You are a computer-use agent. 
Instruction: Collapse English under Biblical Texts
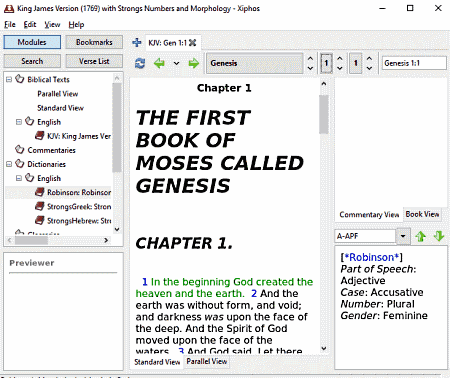click(x=19, y=122)
